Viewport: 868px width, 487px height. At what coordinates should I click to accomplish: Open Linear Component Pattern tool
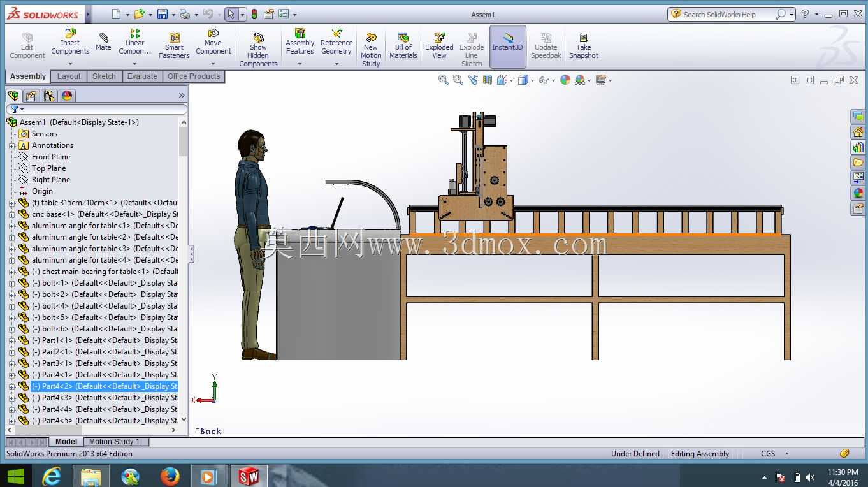134,42
